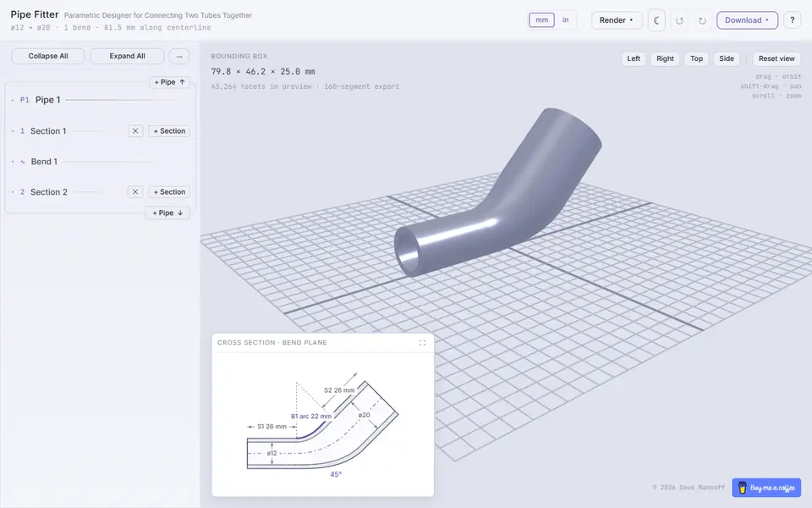The width and height of the screenshot is (812, 508).
Task: Remove Section 1 with its X button
Action: pos(135,131)
